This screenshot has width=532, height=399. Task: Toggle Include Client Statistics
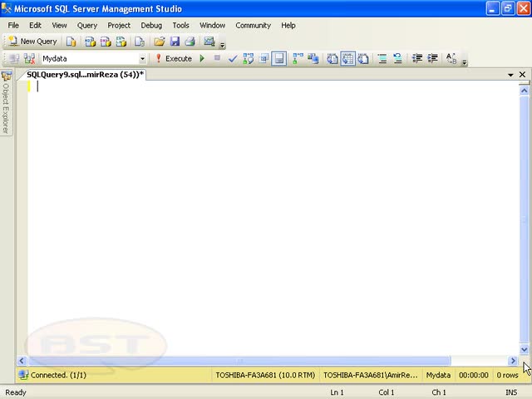(313, 59)
